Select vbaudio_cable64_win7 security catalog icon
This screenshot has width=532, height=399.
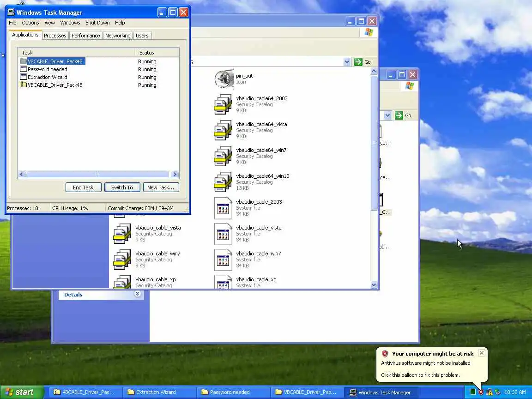click(223, 156)
